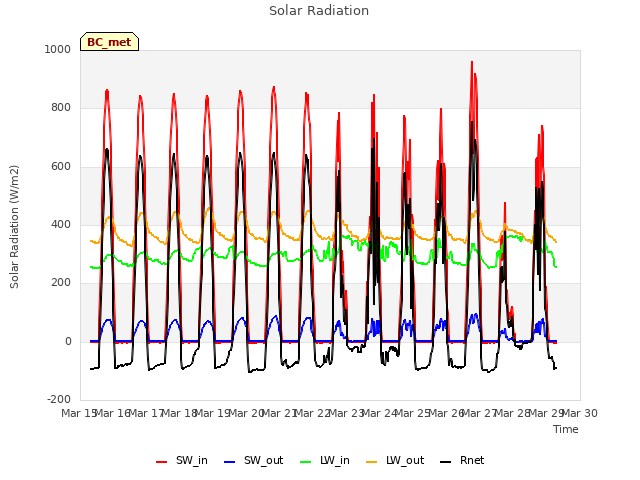Click the 800 y-axis tick label
This screenshot has height=480, width=640.
click(x=61, y=108)
